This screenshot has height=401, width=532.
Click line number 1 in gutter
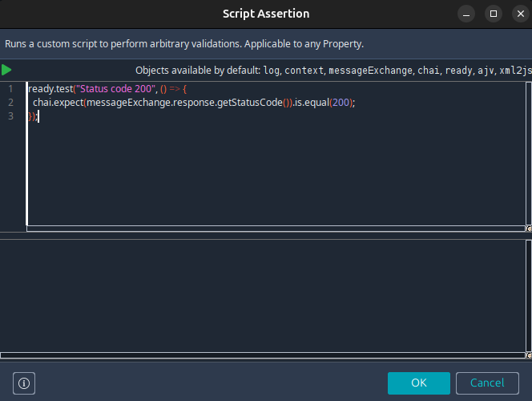(x=10, y=89)
